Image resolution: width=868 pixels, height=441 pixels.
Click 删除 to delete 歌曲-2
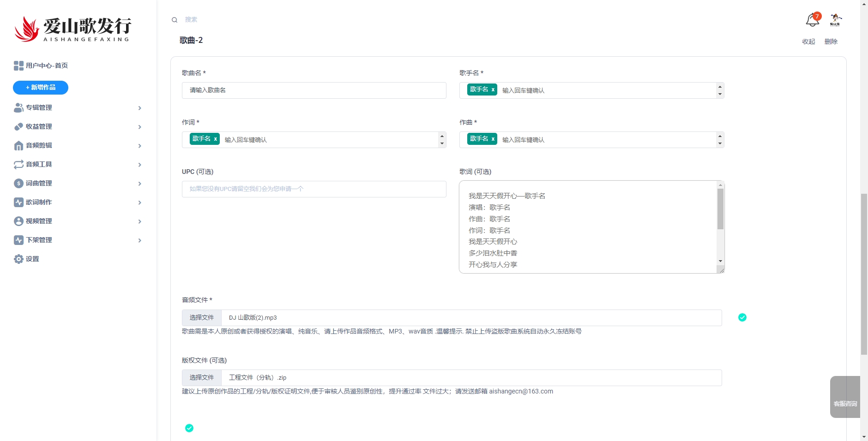(x=831, y=42)
